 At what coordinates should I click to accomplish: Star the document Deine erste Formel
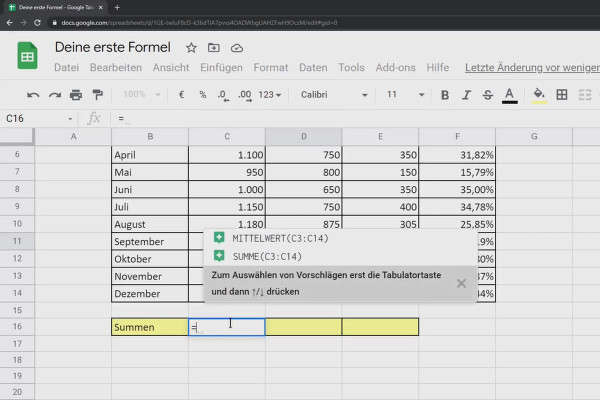click(191, 48)
